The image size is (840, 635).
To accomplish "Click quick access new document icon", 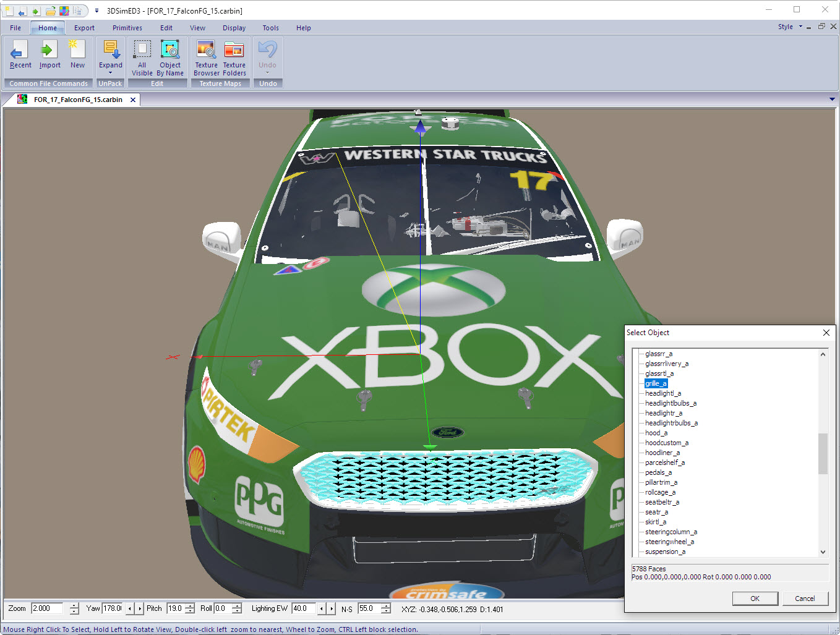I will point(9,11).
